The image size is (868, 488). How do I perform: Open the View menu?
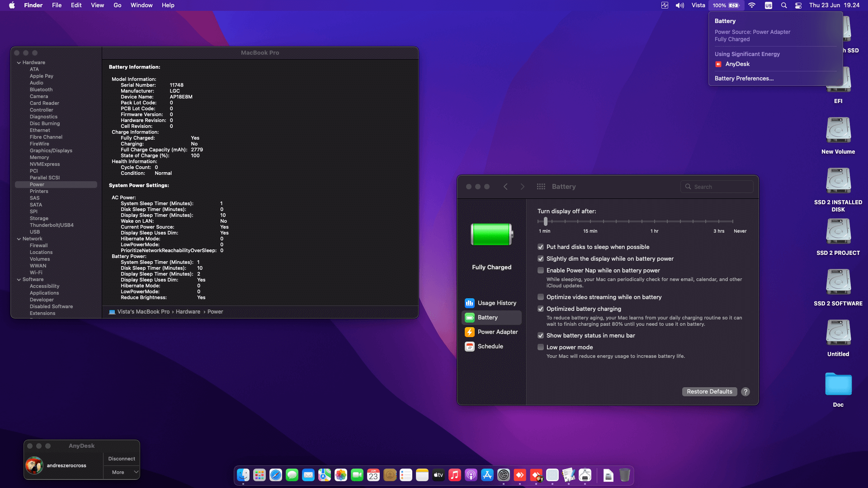pos(97,5)
